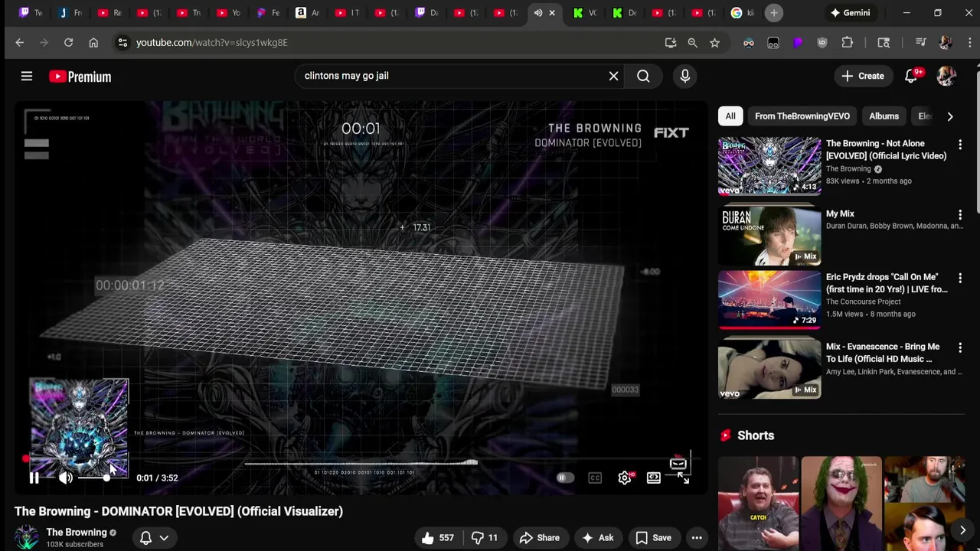The image size is (980, 551).
Task: Show next Shorts with the arrow
Action: click(x=962, y=530)
